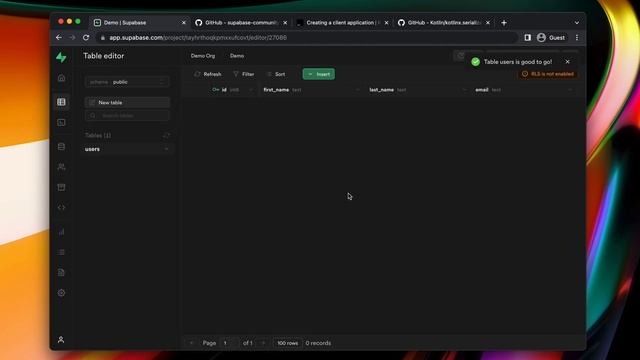Toggle the browser side panel icon

point(527,38)
